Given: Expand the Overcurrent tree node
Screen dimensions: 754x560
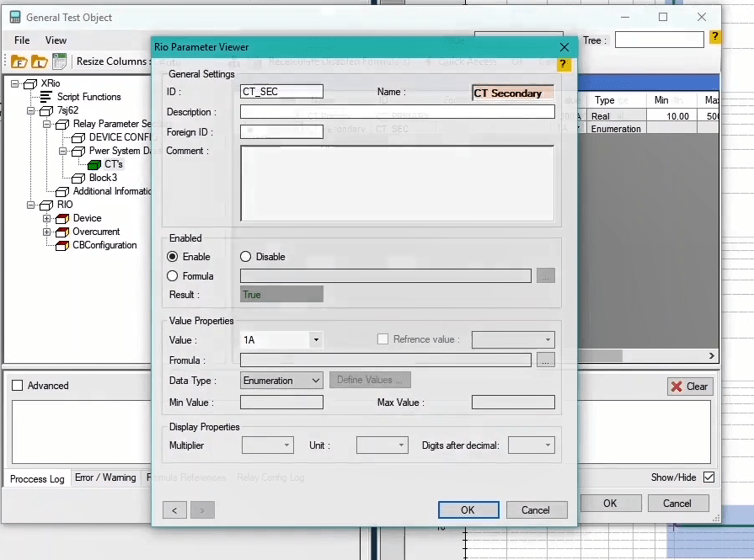Looking at the screenshot, I should 47,232.
